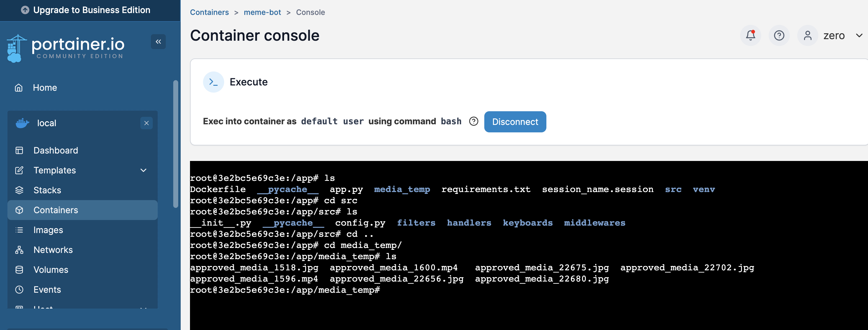Click middlewares directory in terminal output

pos(595,223)
